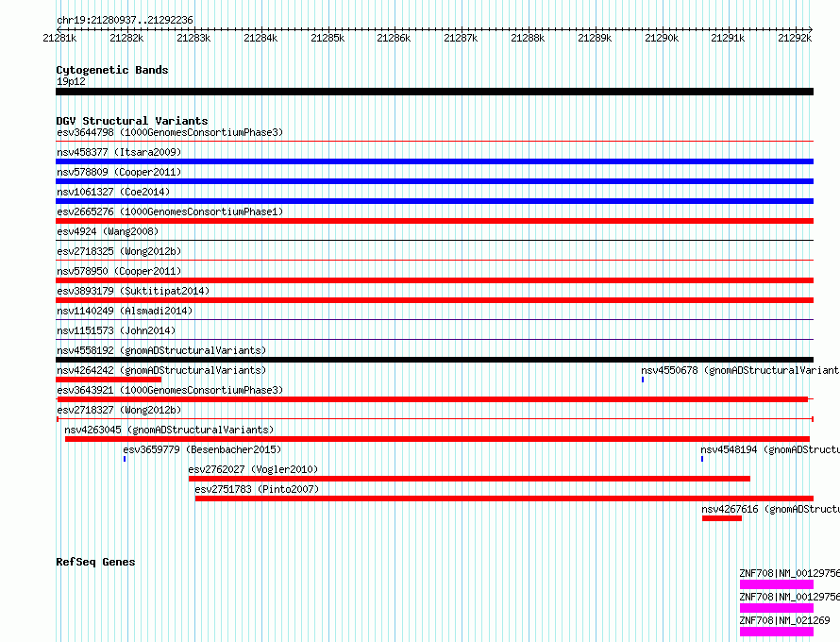Click the black bar under nsv4558192

pos(434,360)
